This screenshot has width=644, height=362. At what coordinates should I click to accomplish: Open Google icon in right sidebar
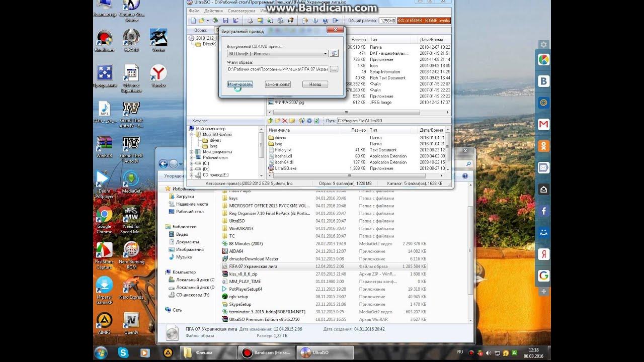[543, 276]
